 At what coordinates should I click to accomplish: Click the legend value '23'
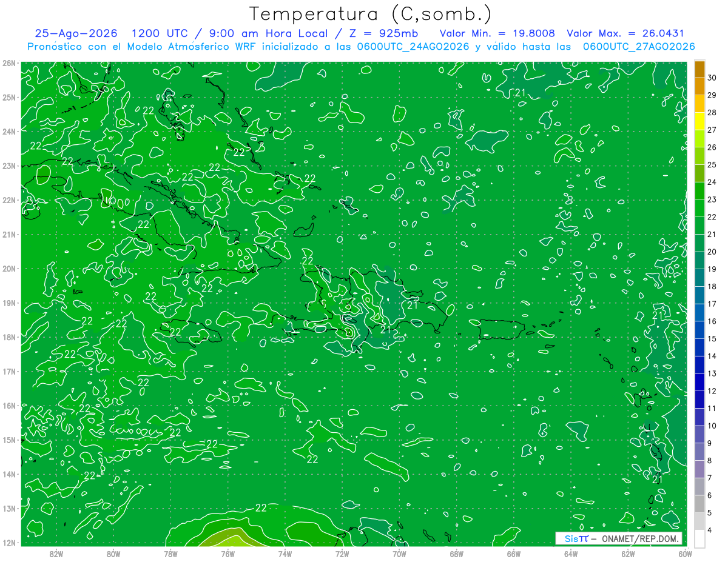coord(712,199)
